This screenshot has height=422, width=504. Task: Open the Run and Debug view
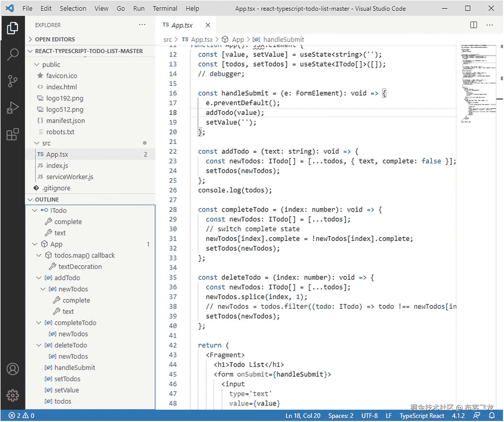point(13,108)
